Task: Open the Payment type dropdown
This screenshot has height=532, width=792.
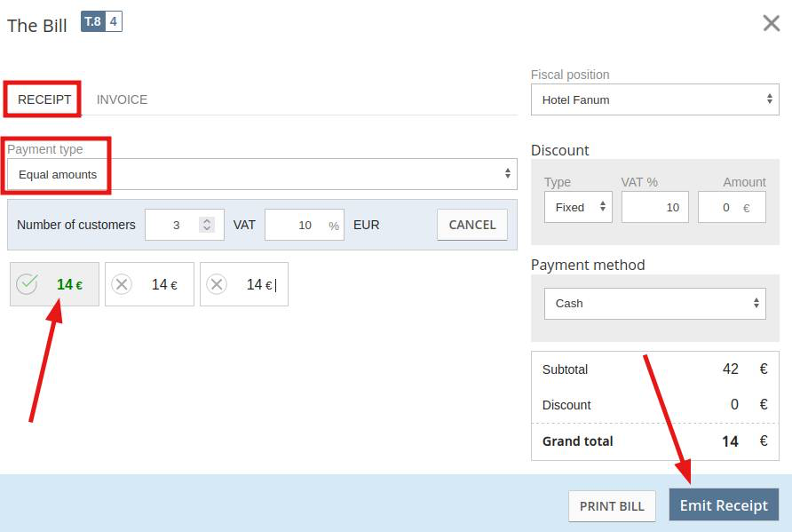Action: [262, 174]
